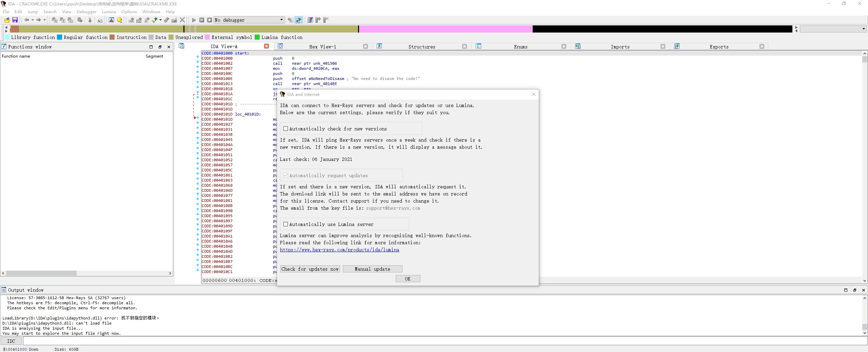This screenshot has height=352, width=868.
Task: Click the Exports tab icon
Action: (677, 46)
